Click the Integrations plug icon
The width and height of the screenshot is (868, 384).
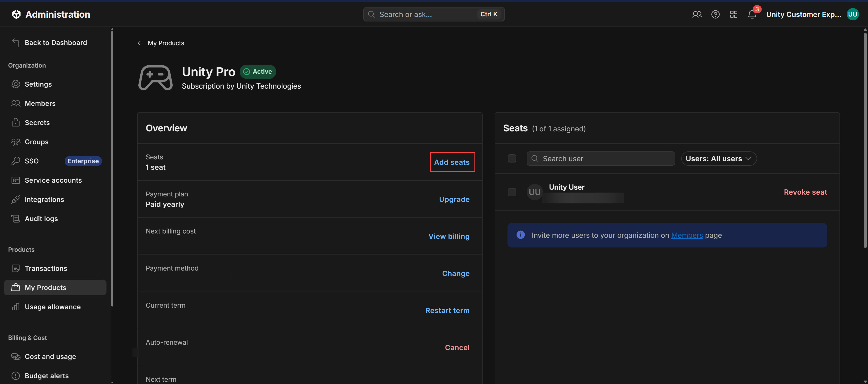pos(16,199)
